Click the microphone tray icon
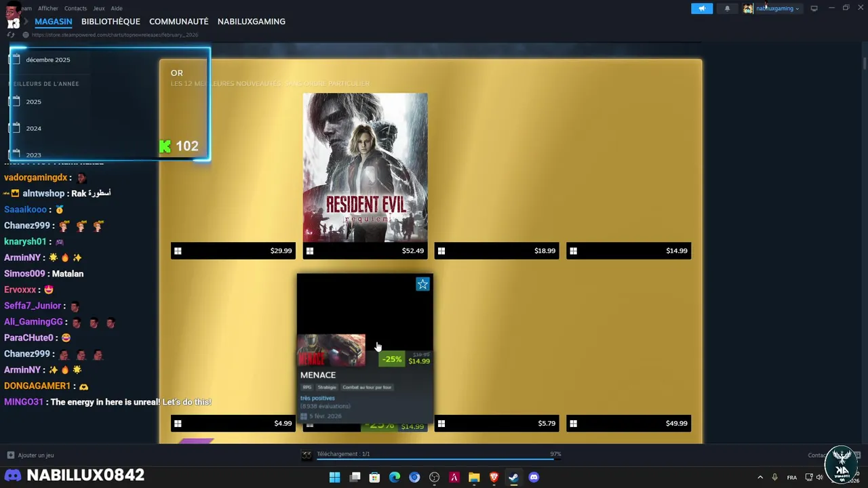The width and height of the screenshot is (868, 488). tap(775, 477)
